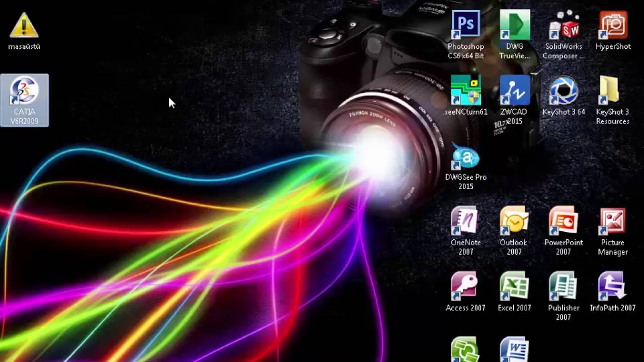The image size is (644, 362).
Task: Select the Publisher 2007 shortcut
Action: (x=563, y=296)
